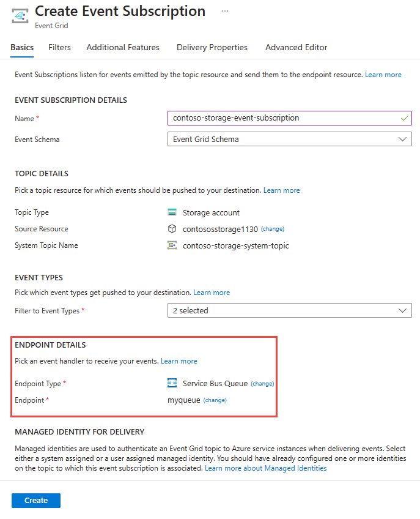Click the Service Bus Queue icon
This screenshot has width=420, height=519.
click(172, 383)
